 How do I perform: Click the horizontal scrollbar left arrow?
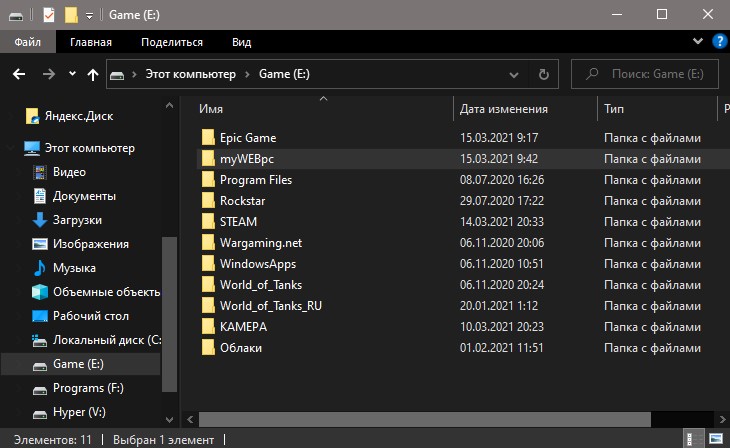(x=190, y=420)
